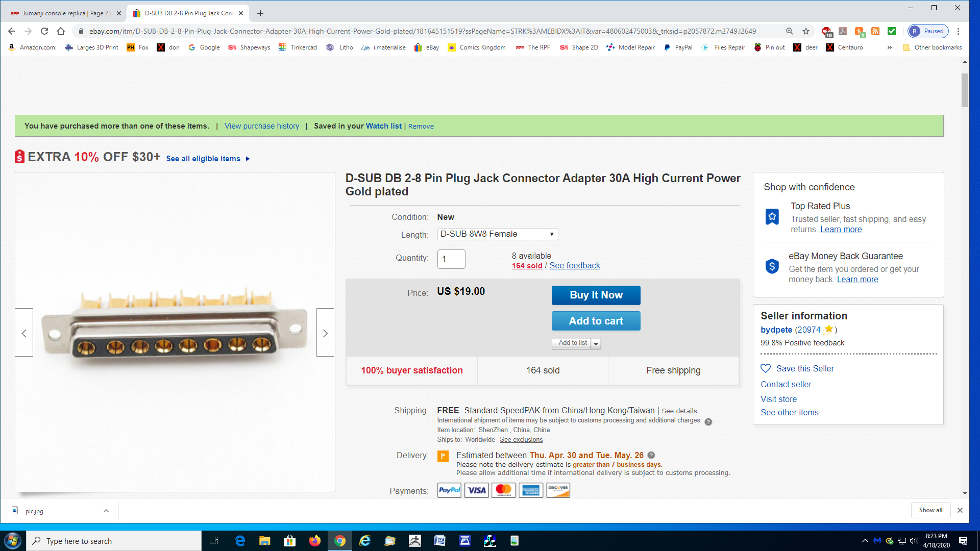Open the zoom magnifier icon in address bar

coord(790,31)
